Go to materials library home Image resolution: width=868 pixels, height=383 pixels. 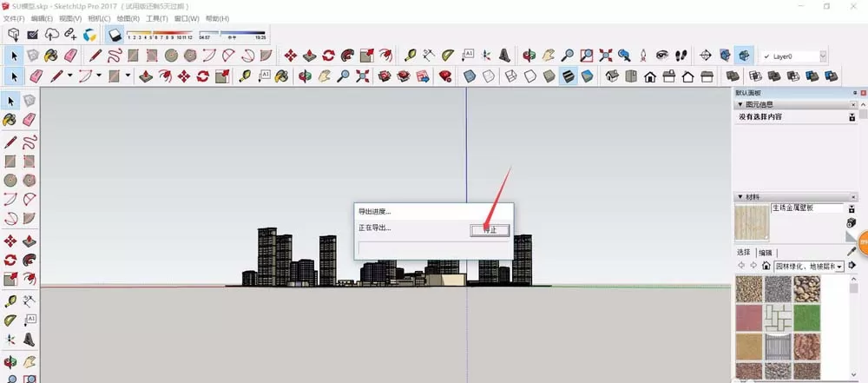click(766, 266)
